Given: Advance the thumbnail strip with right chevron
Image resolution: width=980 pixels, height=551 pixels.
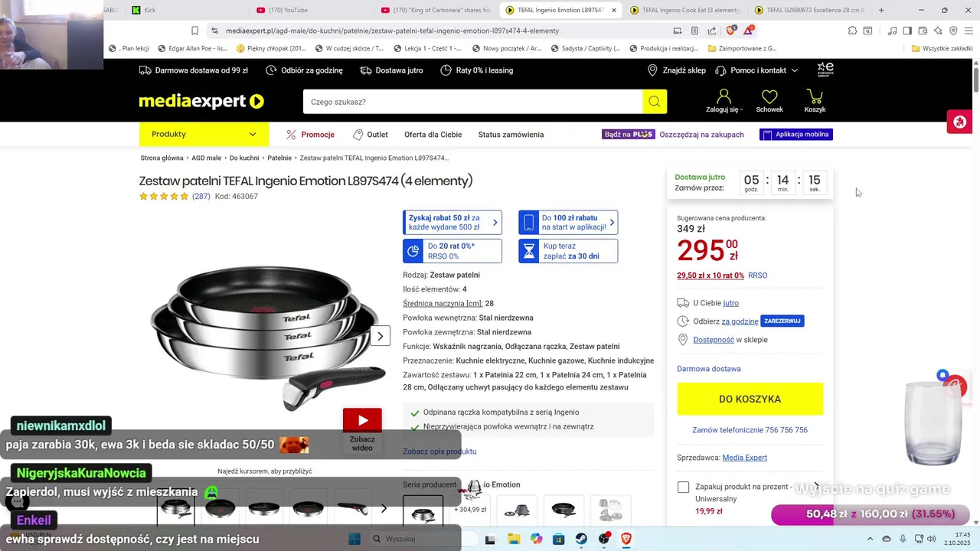Looking at the screenshot, I should click(x=384, y=508).
